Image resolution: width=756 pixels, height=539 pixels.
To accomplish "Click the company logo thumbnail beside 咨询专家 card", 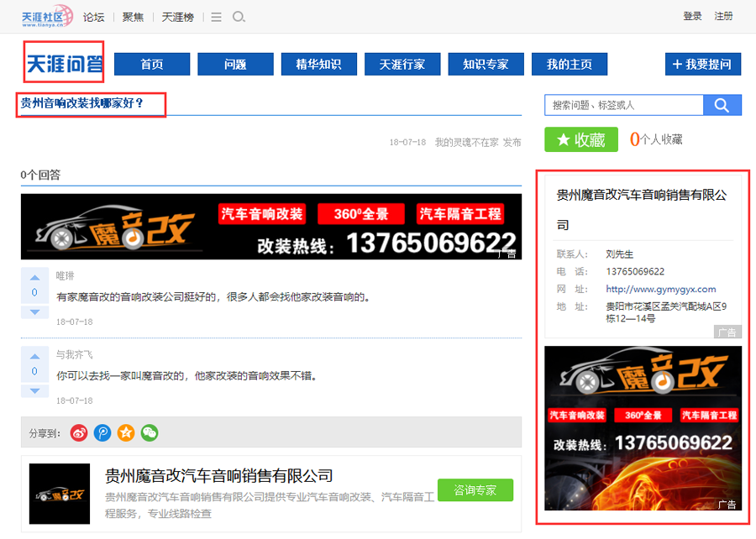I will click(x=60, y=494).
